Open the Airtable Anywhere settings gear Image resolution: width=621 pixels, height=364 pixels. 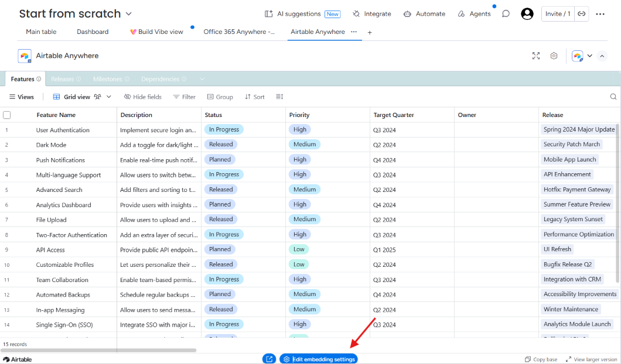554,56
